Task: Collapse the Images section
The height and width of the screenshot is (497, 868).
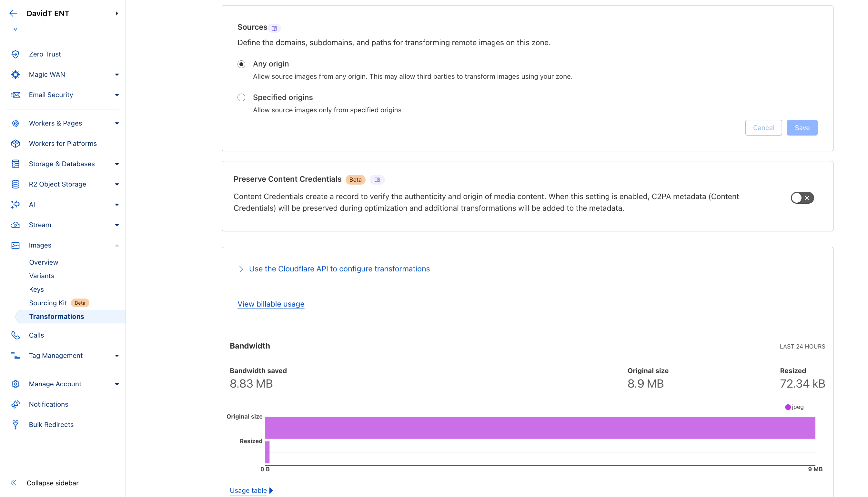Action: (117, 245)
